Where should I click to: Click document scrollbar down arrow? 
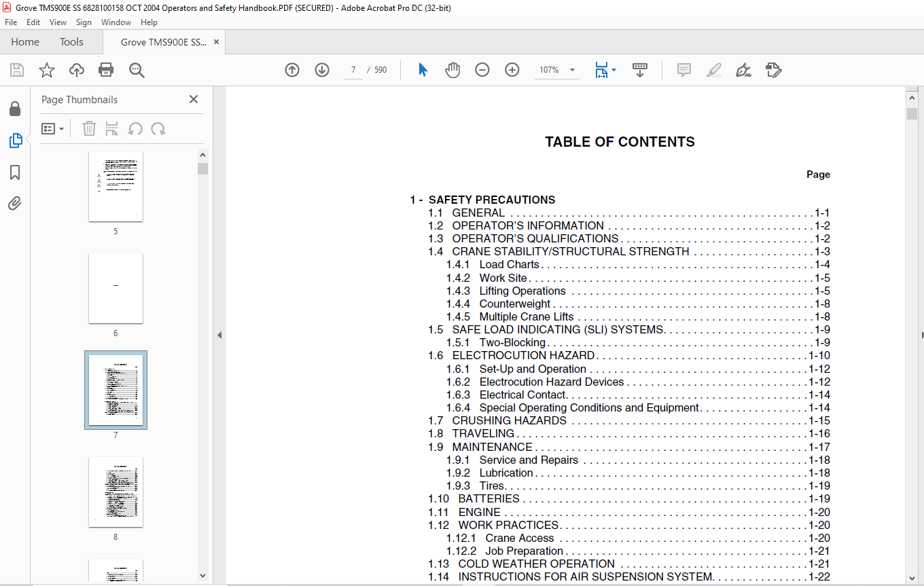click(x=912, y=578)
